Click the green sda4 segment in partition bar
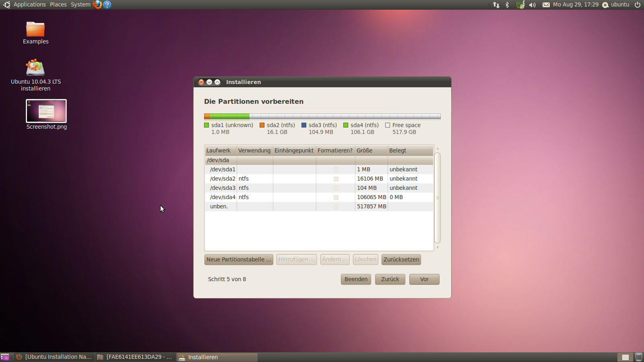Viewport: 644px width, 362px height. point(229,116)
